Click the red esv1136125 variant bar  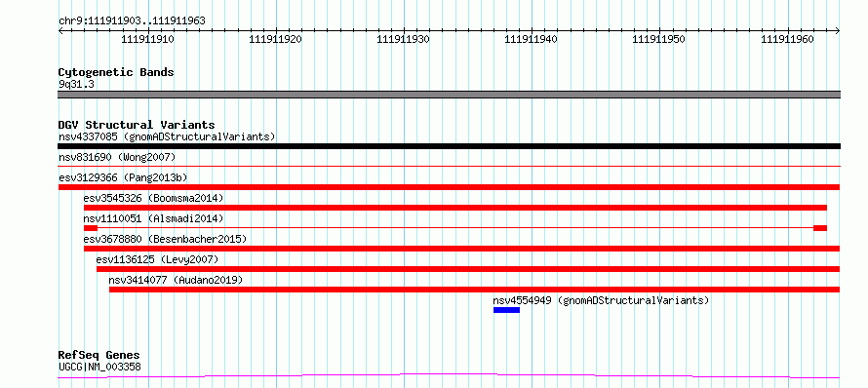coord(468,269)
